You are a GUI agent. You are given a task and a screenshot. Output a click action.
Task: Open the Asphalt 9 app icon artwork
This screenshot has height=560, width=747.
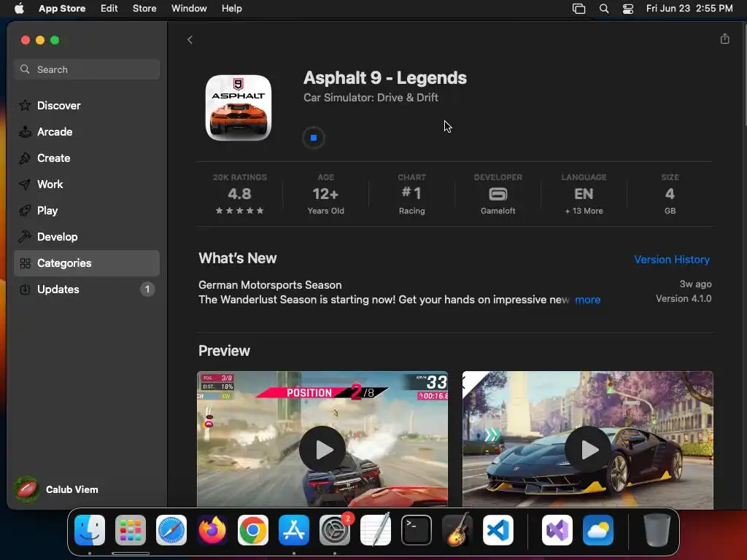point(239,107)
